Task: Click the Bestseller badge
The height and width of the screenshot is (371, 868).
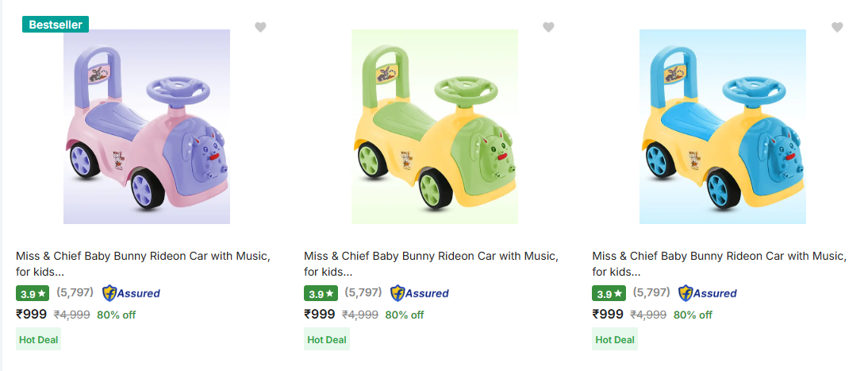Action: (56, 25)
